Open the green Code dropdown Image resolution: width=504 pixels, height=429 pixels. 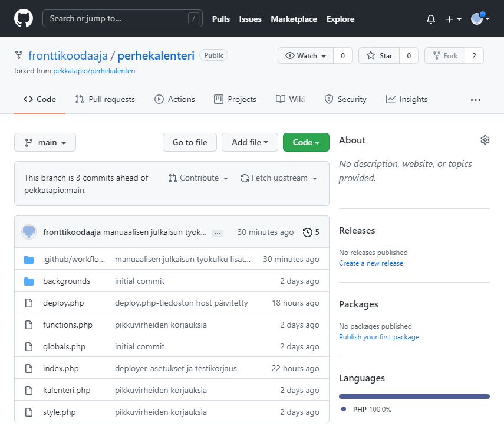[306, 142]
